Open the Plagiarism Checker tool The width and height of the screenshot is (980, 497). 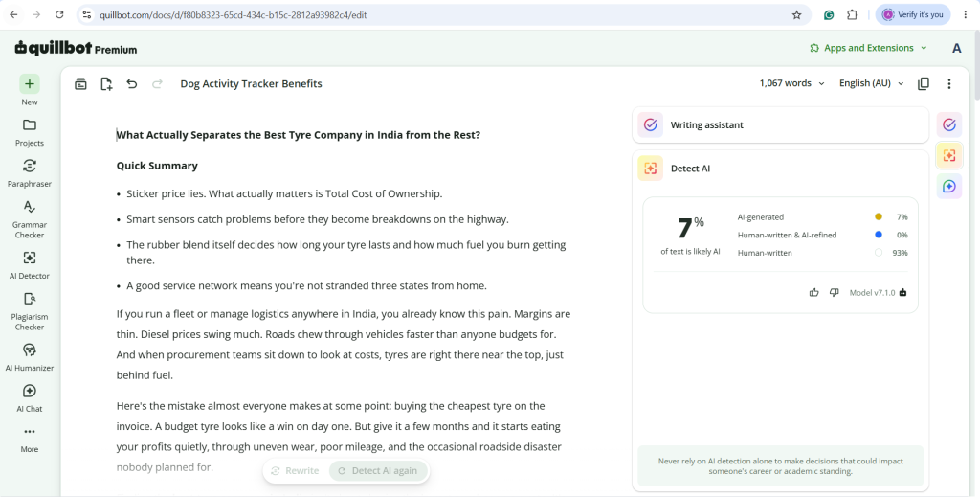[30, 310]
